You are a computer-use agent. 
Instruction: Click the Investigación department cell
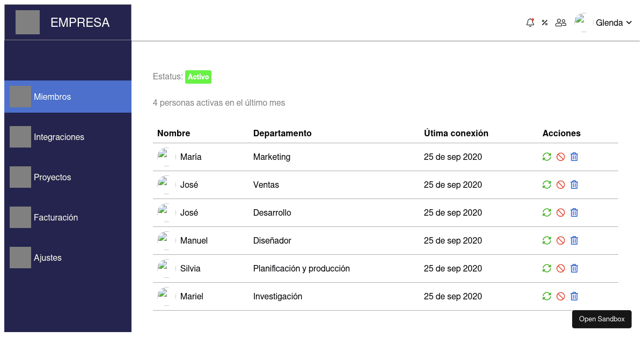pyautogui.click(x=277, y=296)
